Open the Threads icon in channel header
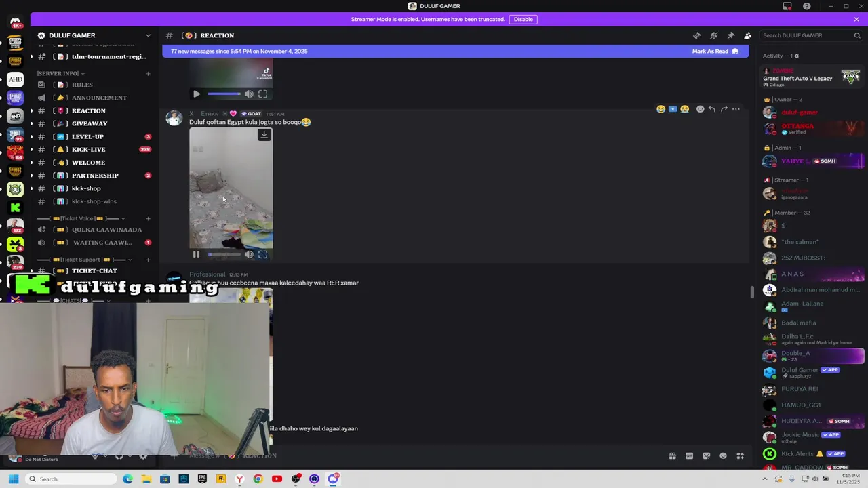This screenshot has height=488, width=868. [696, 35]
